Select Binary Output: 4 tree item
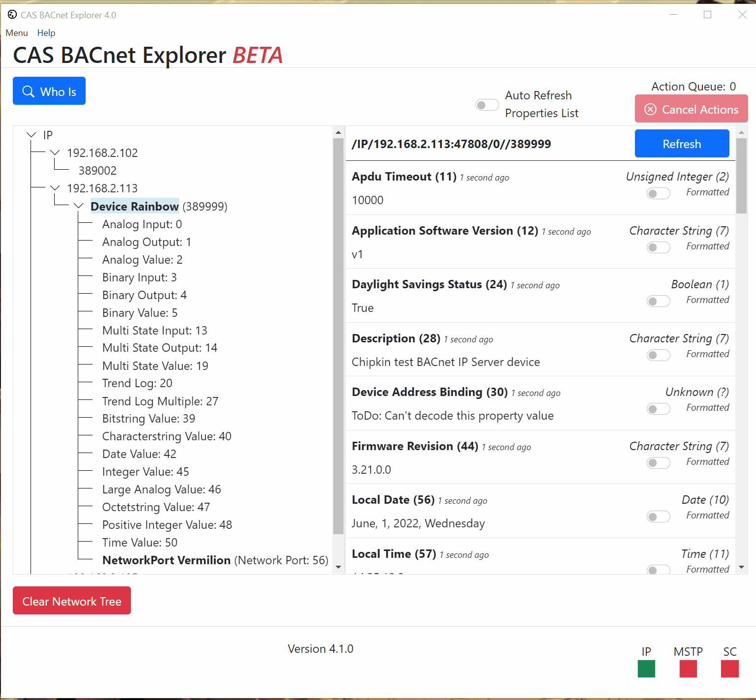Screen dimensions: 756x700 pos(144,295)
